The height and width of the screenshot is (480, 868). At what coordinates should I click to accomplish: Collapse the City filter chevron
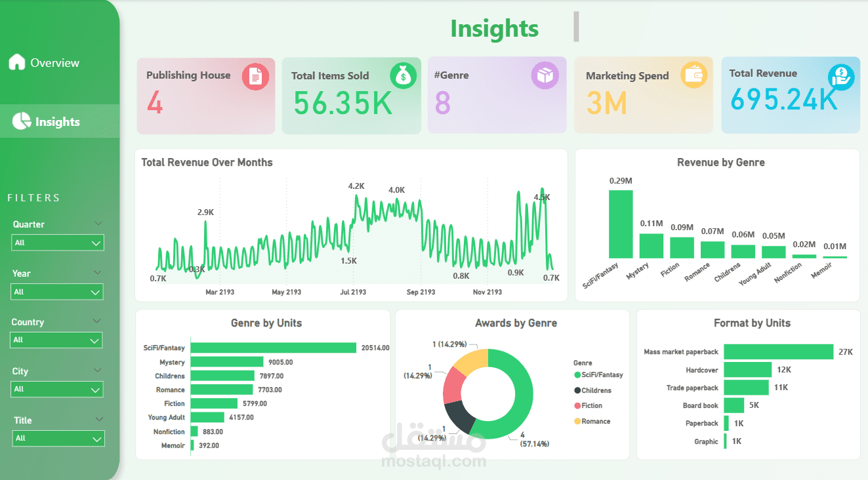tap(97, 370)
